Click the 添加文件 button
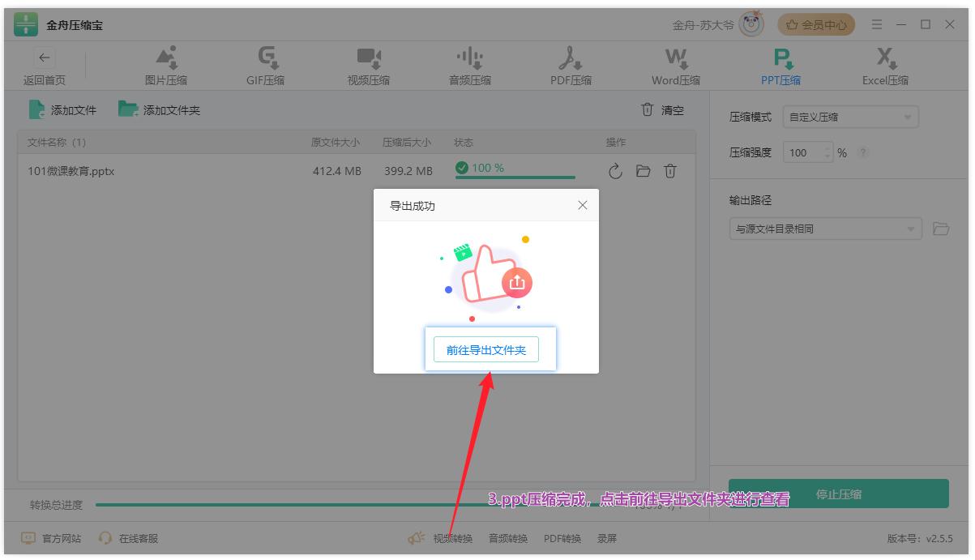The width and height of the screenshot is (975, 560). point(63,110)
